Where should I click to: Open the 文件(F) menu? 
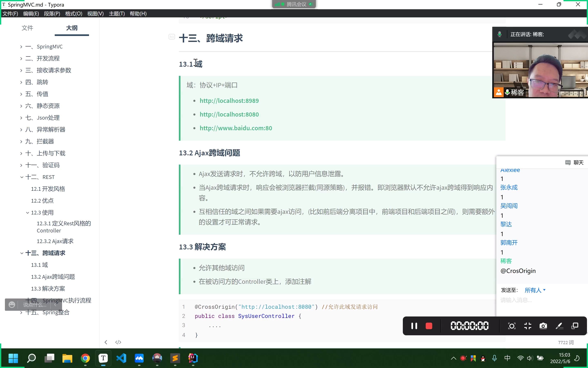pyautogui.click(x=10, y=14)
